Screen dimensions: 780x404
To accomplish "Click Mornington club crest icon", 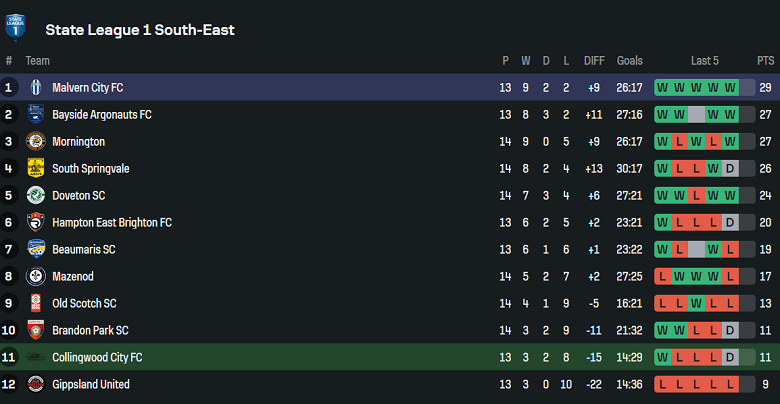I will tap(36, 142).
